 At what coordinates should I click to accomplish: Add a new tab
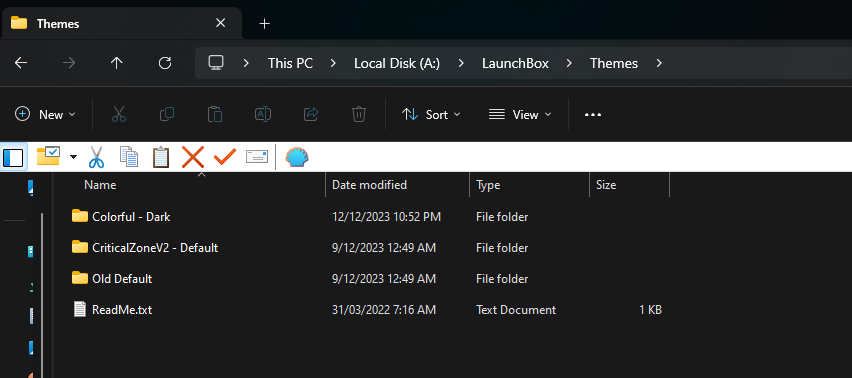tap(265, 24)
